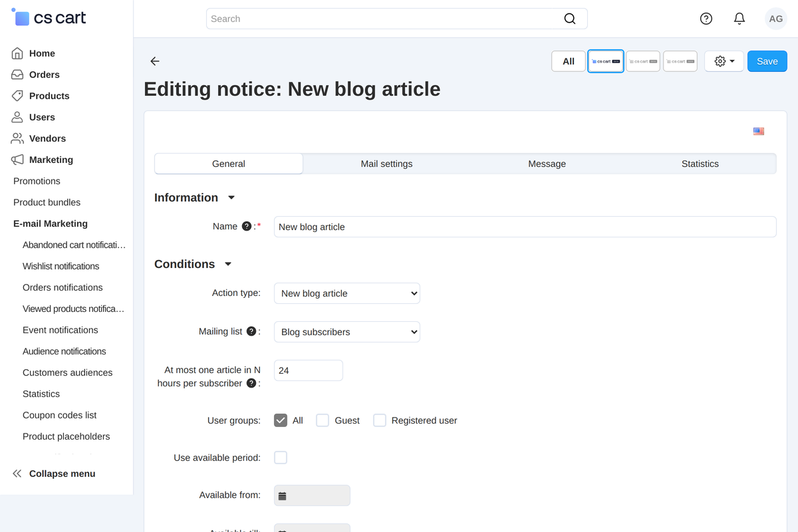The width and height of the screenshot is (798, 532).
Task: Check the Registered user group
Action: [x=380, y=420]
